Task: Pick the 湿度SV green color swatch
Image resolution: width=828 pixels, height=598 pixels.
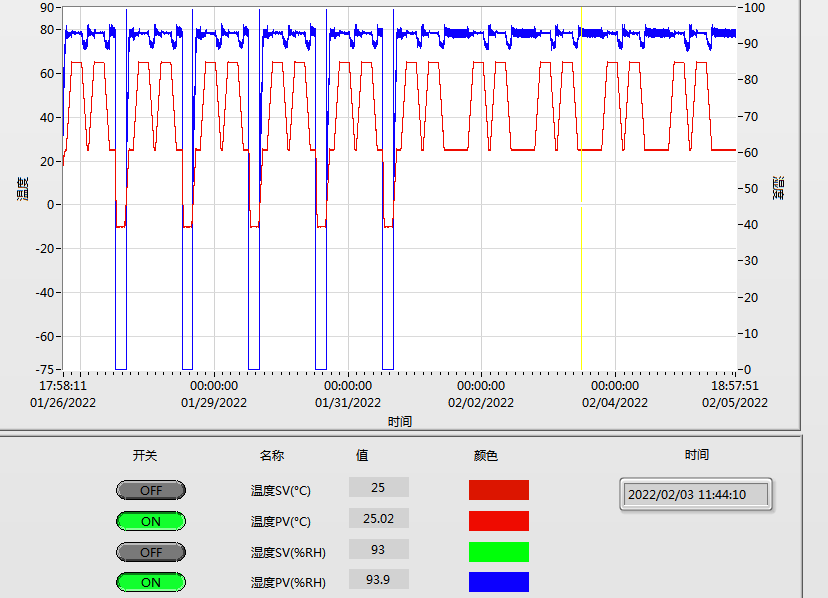Action: [x=498, y=551]
